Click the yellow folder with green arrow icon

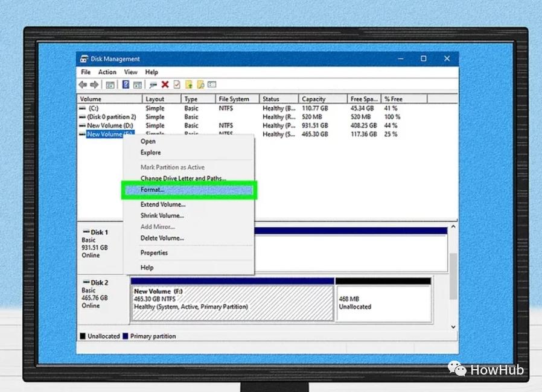point(189,85)
